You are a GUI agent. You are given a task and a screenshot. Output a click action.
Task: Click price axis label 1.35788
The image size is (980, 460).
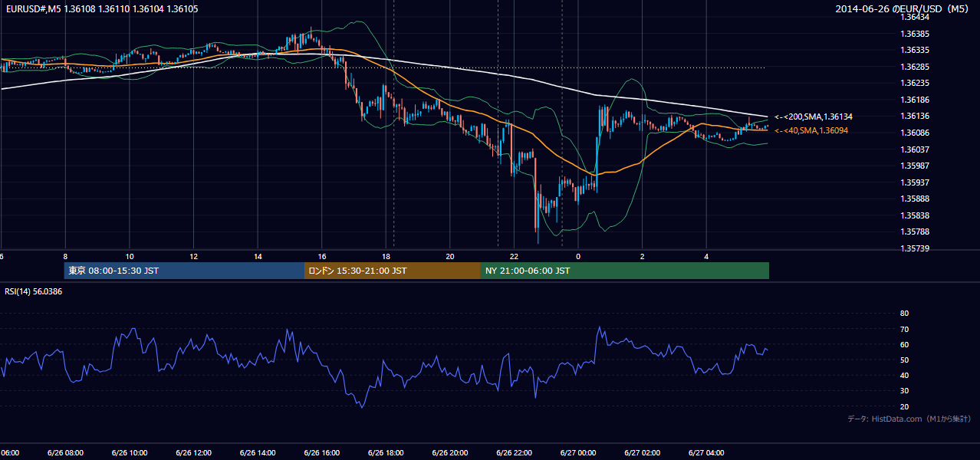(914, 232)
